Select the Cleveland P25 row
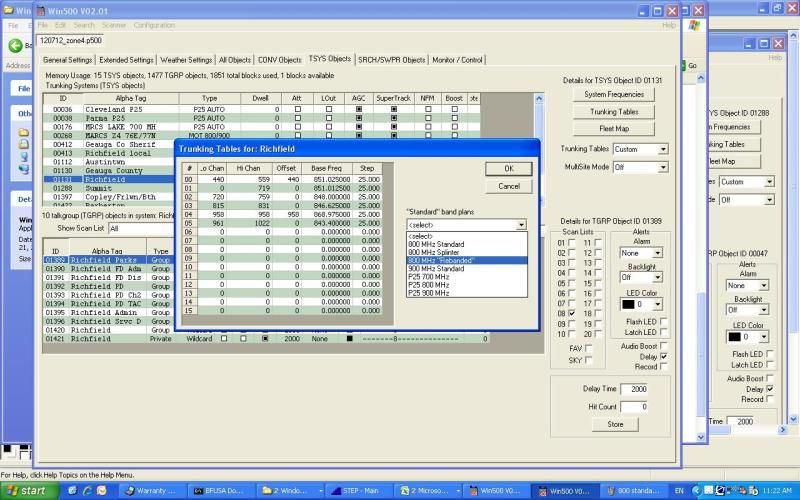This screenshot has height=500, width=800. [261, 109]
